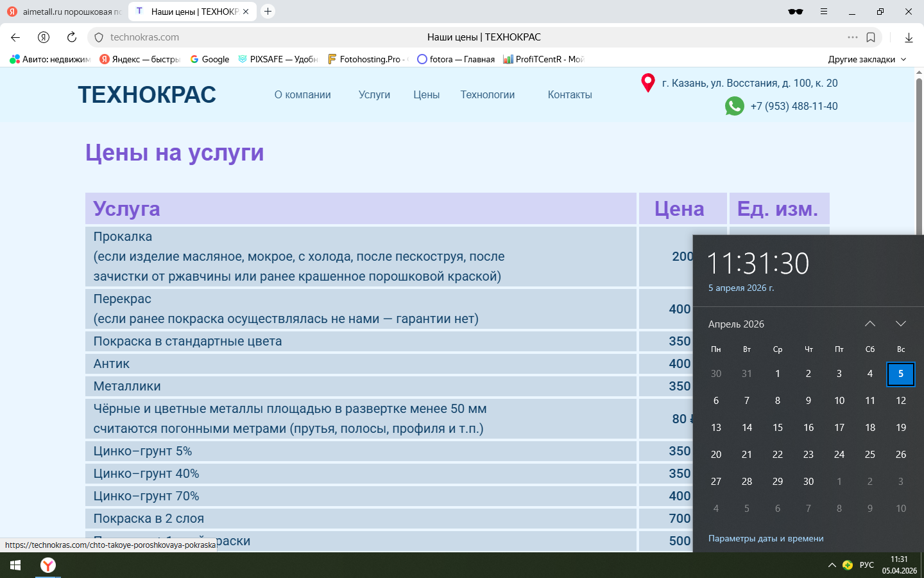The width and height of the screenshot is (924, 578).
Task: Open the Услуги menu item
Action: coord(374,94)
